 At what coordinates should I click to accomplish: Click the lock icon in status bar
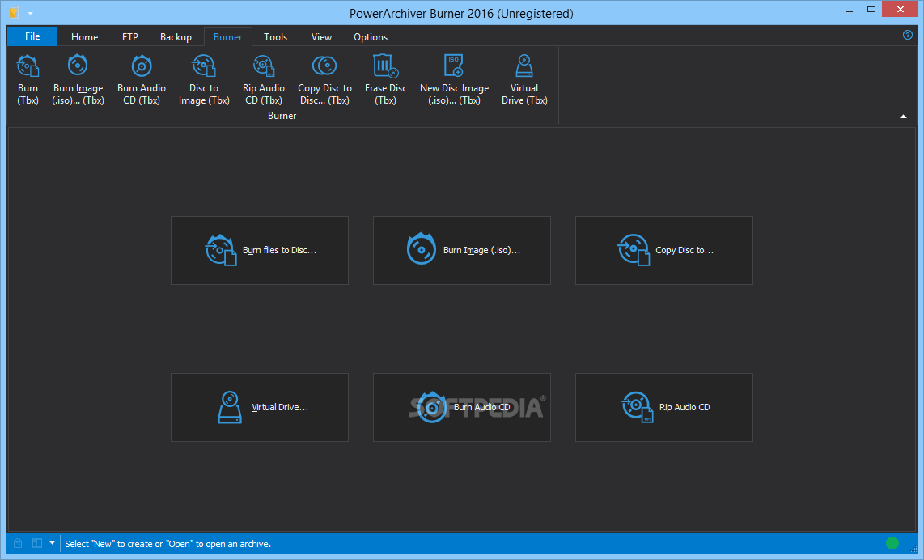click(18, 543)
